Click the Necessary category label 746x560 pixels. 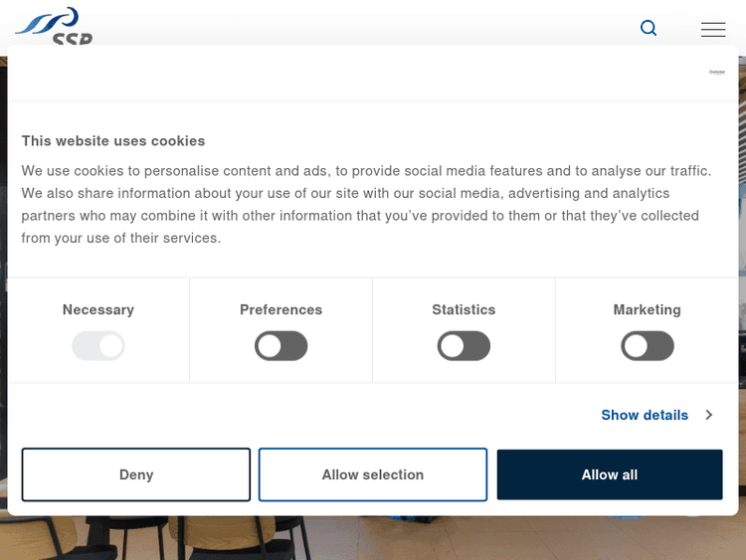tap(98, 309)
